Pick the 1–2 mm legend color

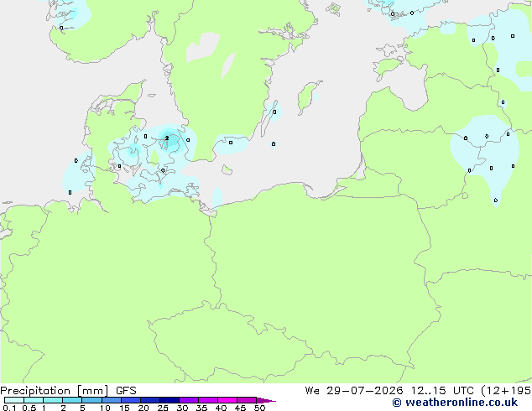pos(53,400)
